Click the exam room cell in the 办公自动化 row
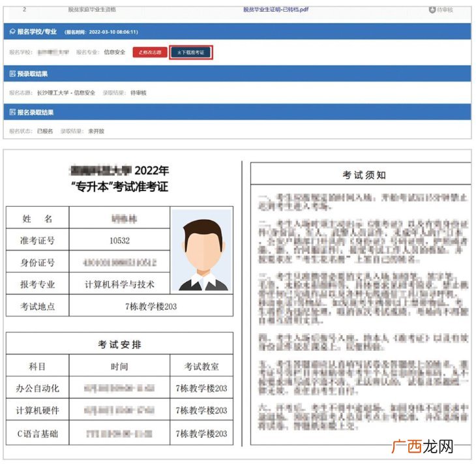 (x=201, y=388)
